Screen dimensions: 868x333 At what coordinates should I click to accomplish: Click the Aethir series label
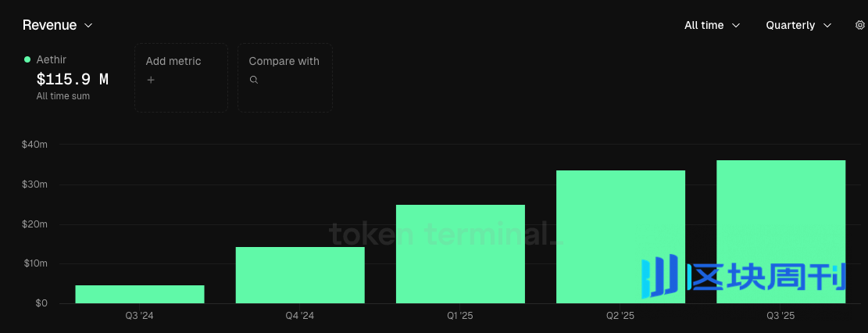point(52,59)
